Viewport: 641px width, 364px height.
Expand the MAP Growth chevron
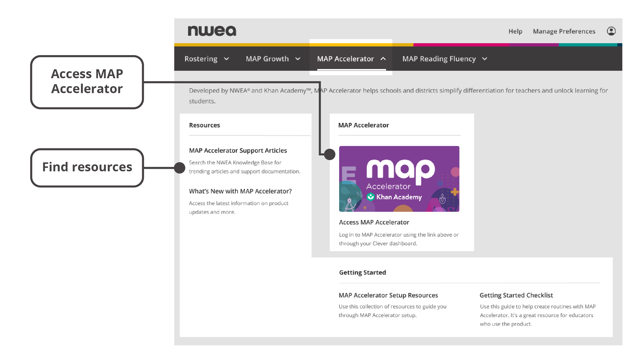click(x=298, y=59)
